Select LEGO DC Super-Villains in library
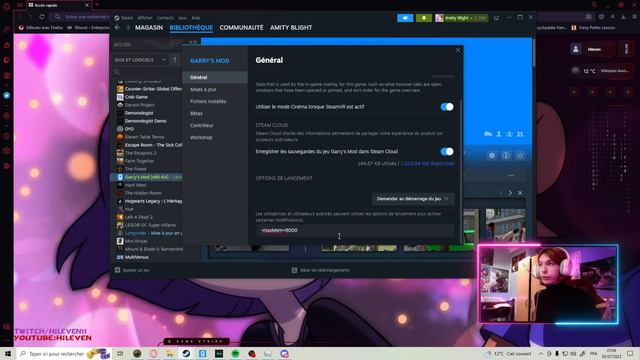The height and width of the screenshot is (360, 640). pos(149,225)
